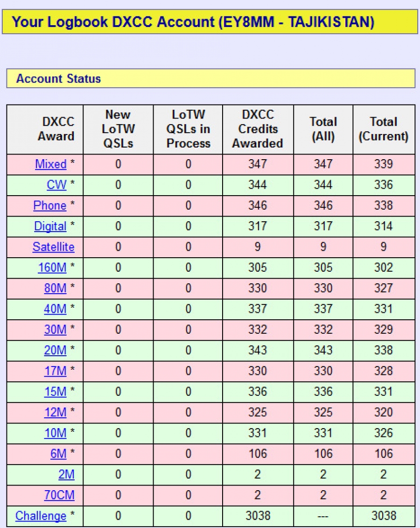Open the 70CM band award link
Image resolution: width=420 pixels, height=528 pixels.
59,495
